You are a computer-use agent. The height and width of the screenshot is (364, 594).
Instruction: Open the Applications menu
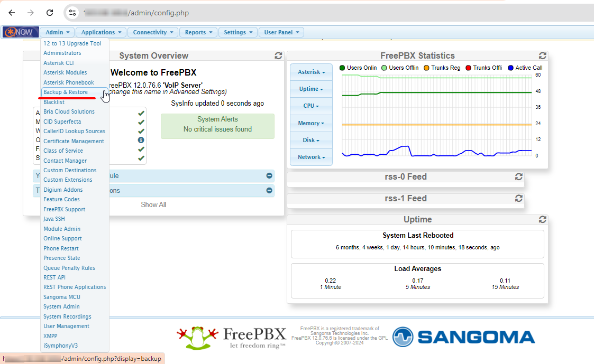pos(101,32)
